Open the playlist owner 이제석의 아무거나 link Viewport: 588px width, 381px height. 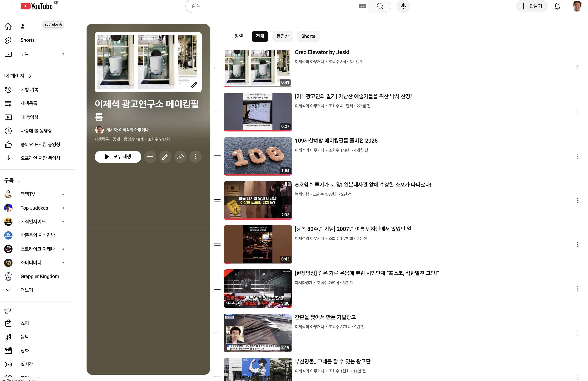click(127, 130)
